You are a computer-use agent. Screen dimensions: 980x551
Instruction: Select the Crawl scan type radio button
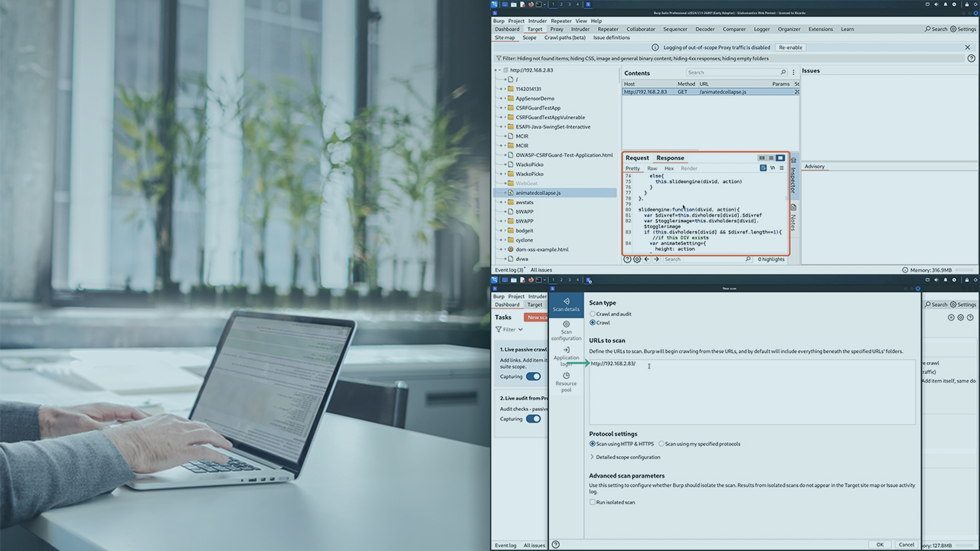pyautogui.click(x=593, y=322)
